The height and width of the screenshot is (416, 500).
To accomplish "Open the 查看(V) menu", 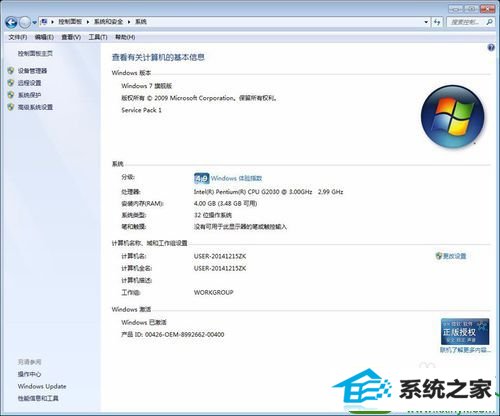I will pyautogui.click(x=71, y=37).
